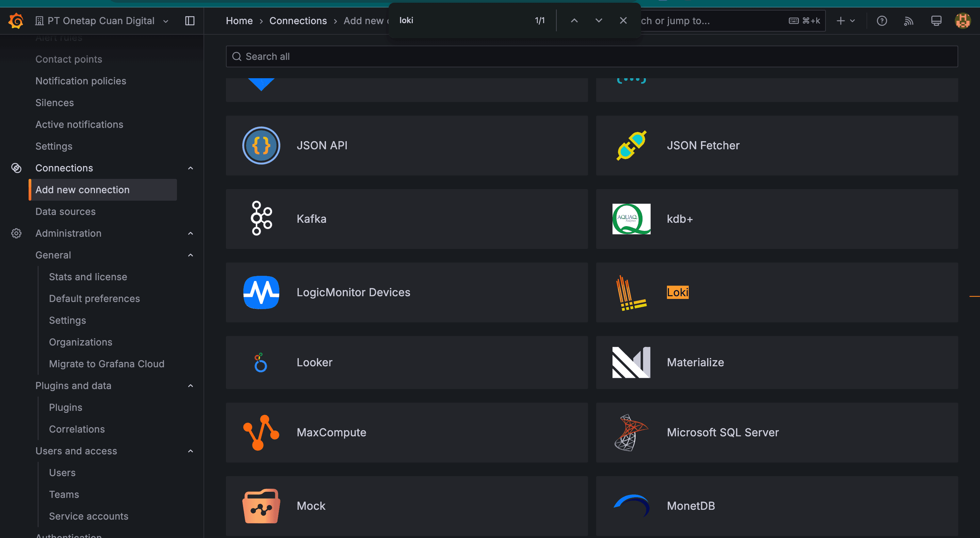Viewport: 980px width, 538px height.
Task: Click the Kafka logo icon
Action: click(x=261, y=219)
